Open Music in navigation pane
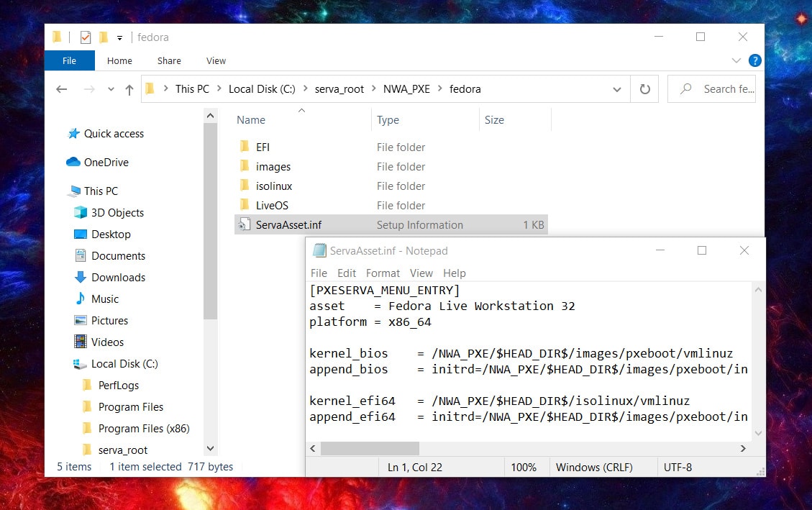 104,299
